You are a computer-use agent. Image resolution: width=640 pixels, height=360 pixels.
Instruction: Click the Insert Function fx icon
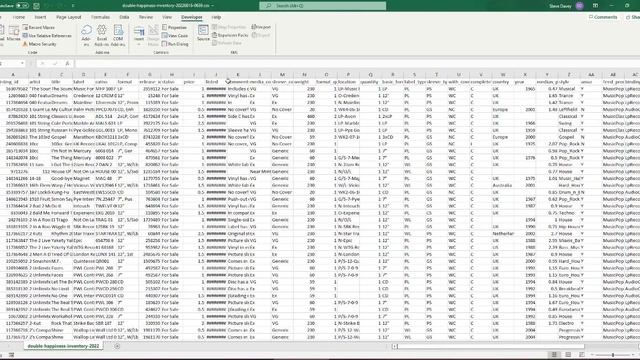pyautogui.click(x=67, y=64)
